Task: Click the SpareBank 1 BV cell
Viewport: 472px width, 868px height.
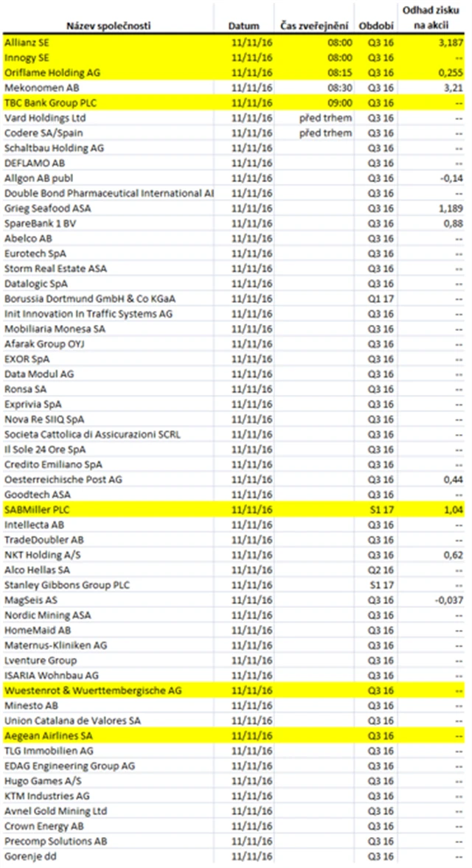Action: pyautogui.click(x=40, y=223)
